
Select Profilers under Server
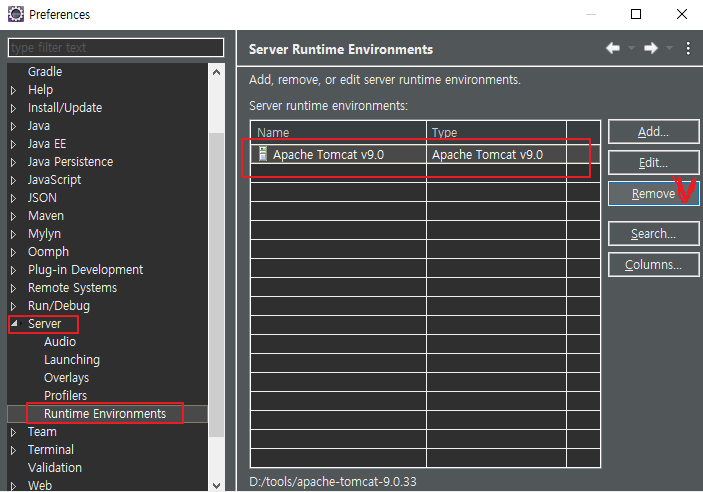click(x=65, y=396)
